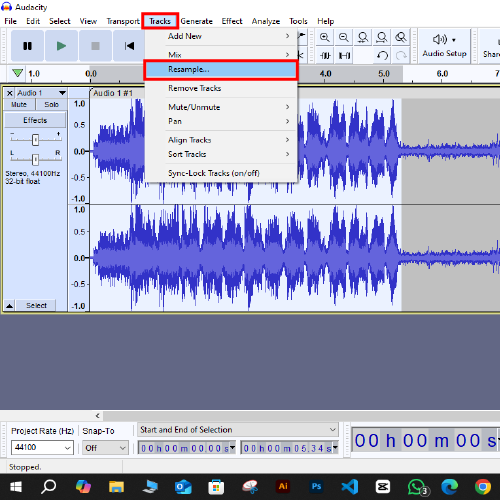The width and height of the screenshot is (500, 500).
Task: Fit project to width zoom icon
Action: point(382,37)
